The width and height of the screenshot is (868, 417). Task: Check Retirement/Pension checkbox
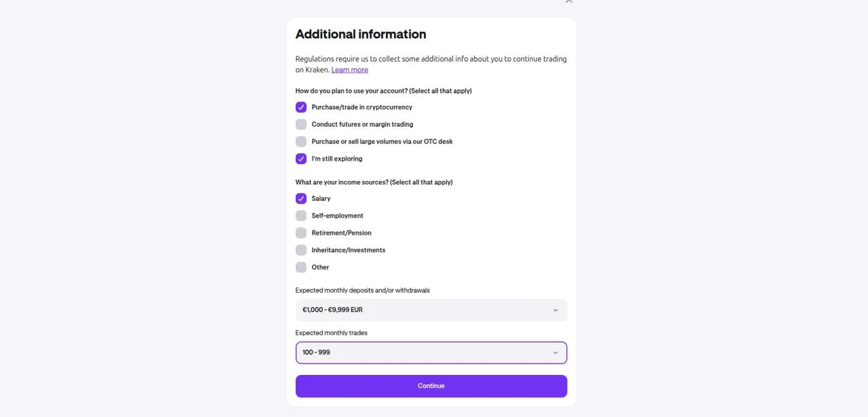301,233
